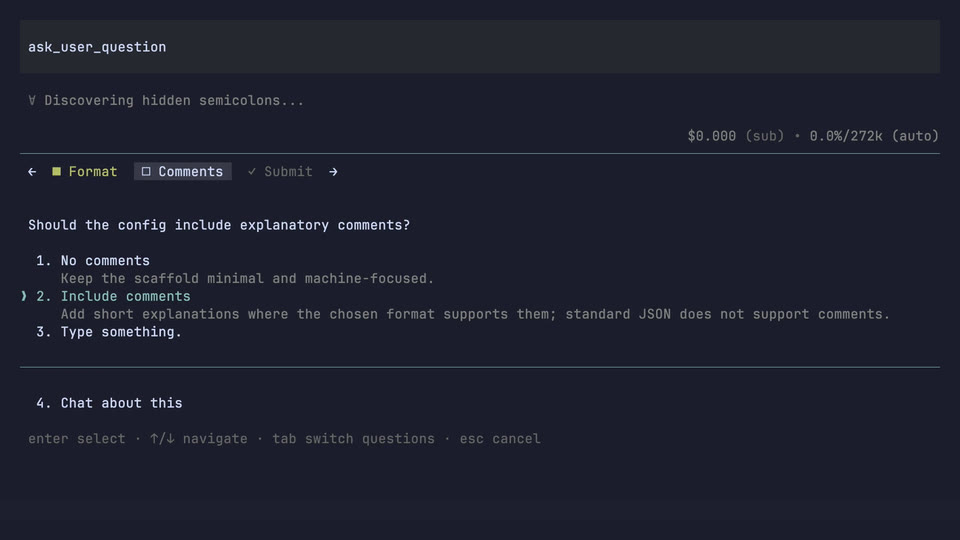Click the description 'Keep the scaffold minimal'
960x540 pixels.
247,279
